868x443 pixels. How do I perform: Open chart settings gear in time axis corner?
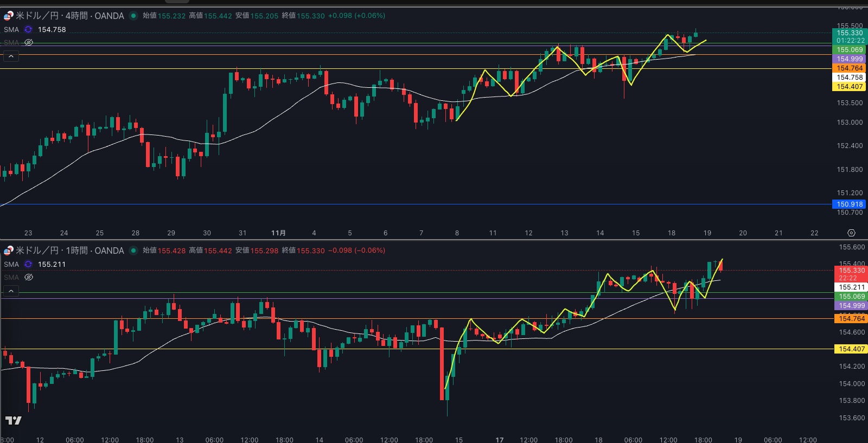(851, 233)
